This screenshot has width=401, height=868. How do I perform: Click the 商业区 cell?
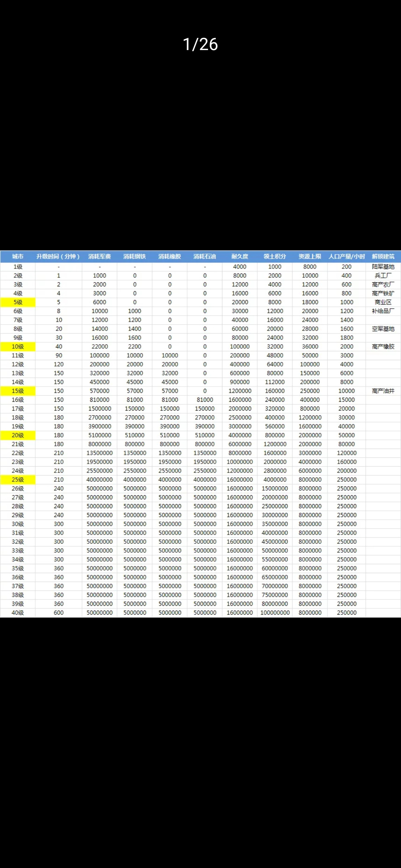click(x=383, y=302)
